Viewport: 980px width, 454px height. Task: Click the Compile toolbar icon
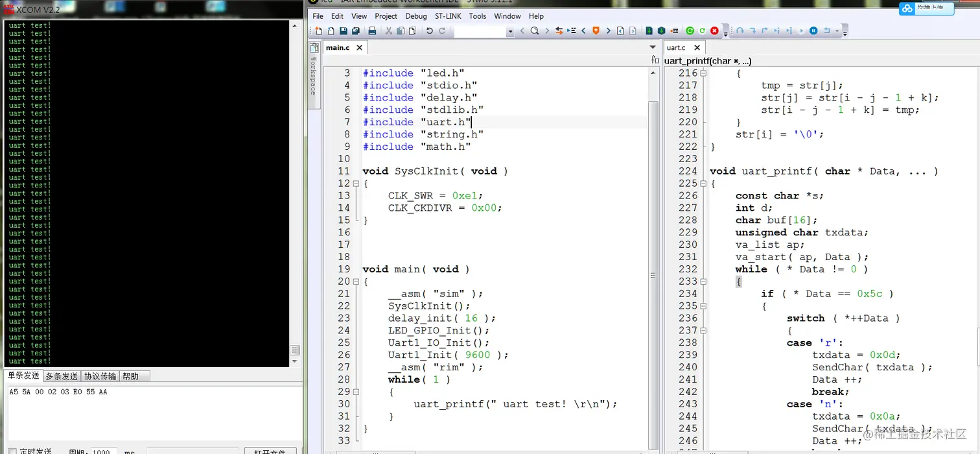point(649,30)
